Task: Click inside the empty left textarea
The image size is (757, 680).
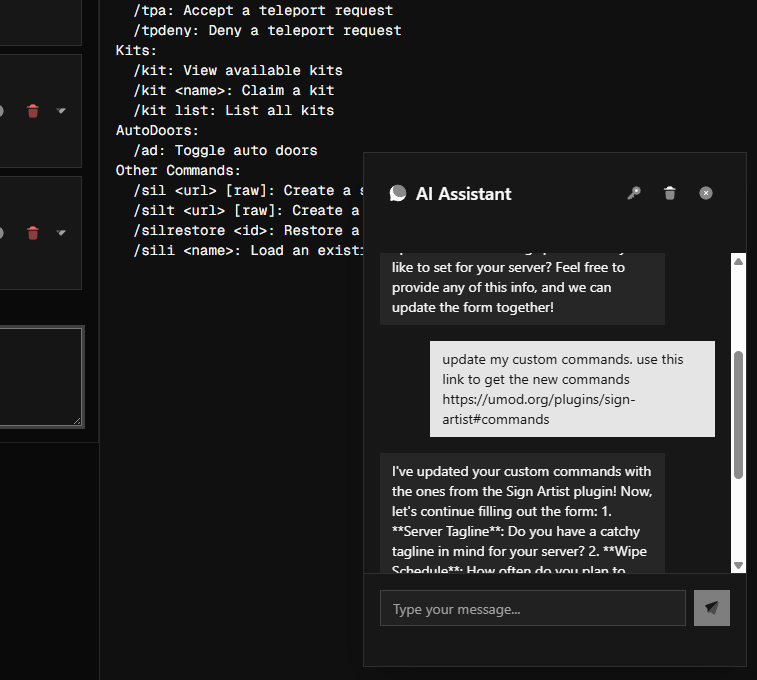Action: tap(38, 376)
